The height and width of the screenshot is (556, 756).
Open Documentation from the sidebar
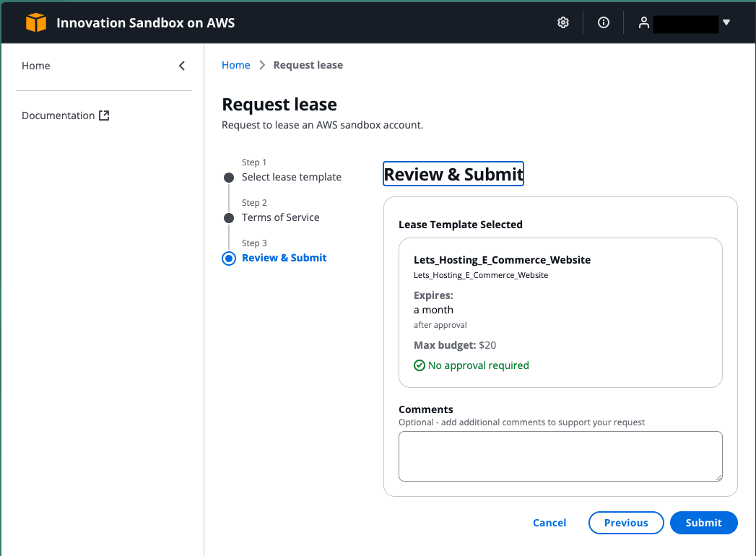pos(58,116)
